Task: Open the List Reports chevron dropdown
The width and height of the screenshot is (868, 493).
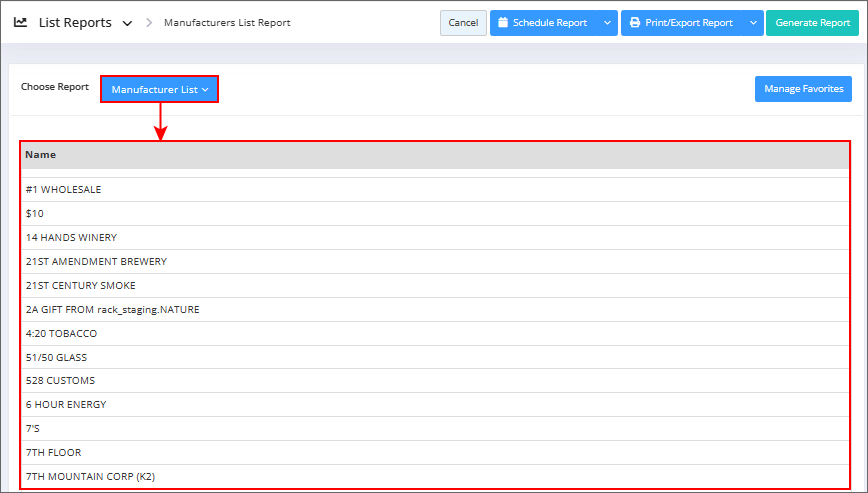Action: point(127,23)
